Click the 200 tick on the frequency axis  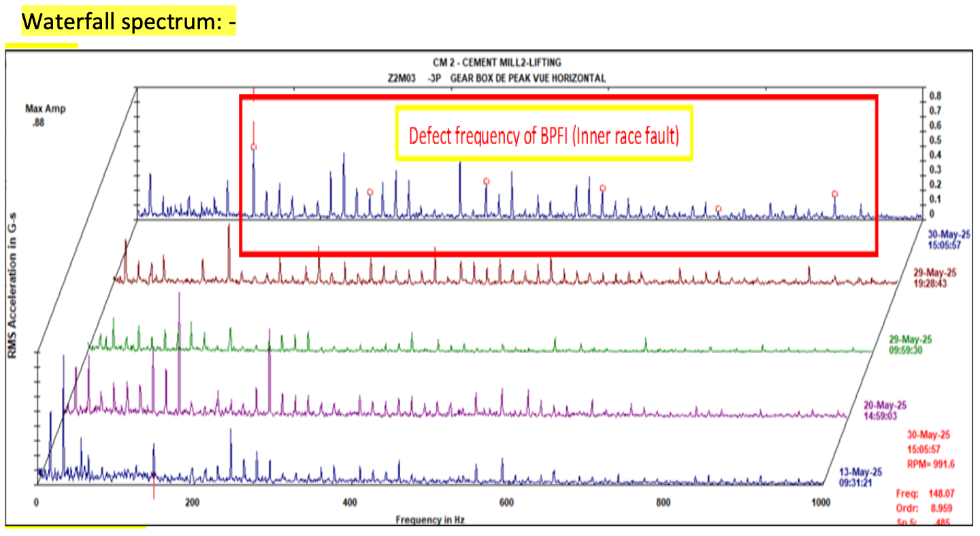(x=193, y=503)
